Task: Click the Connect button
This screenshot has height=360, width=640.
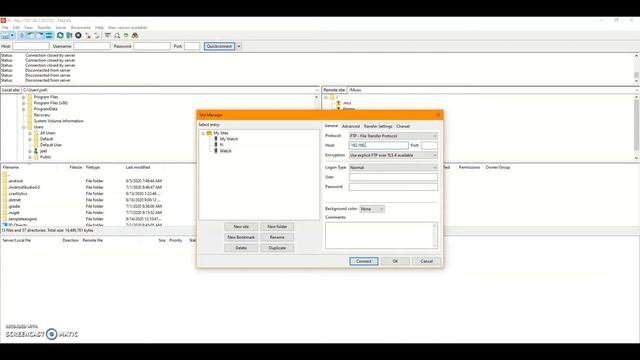Action: (x=364, y=261)
